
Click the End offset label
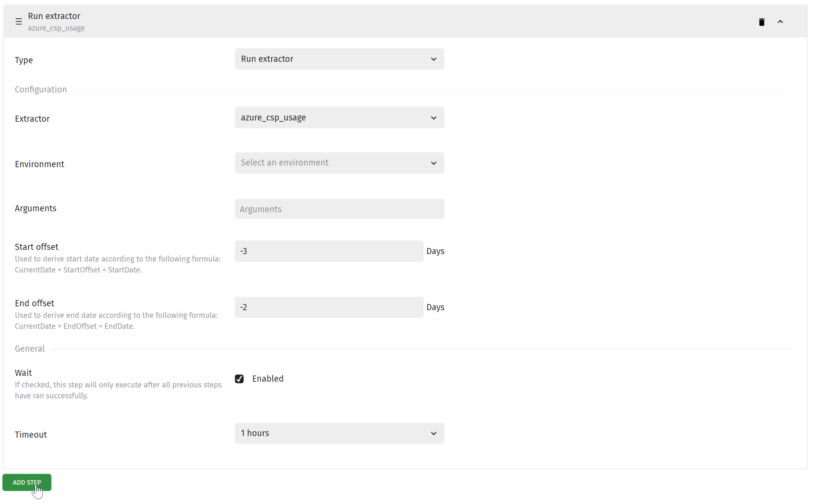34,303
